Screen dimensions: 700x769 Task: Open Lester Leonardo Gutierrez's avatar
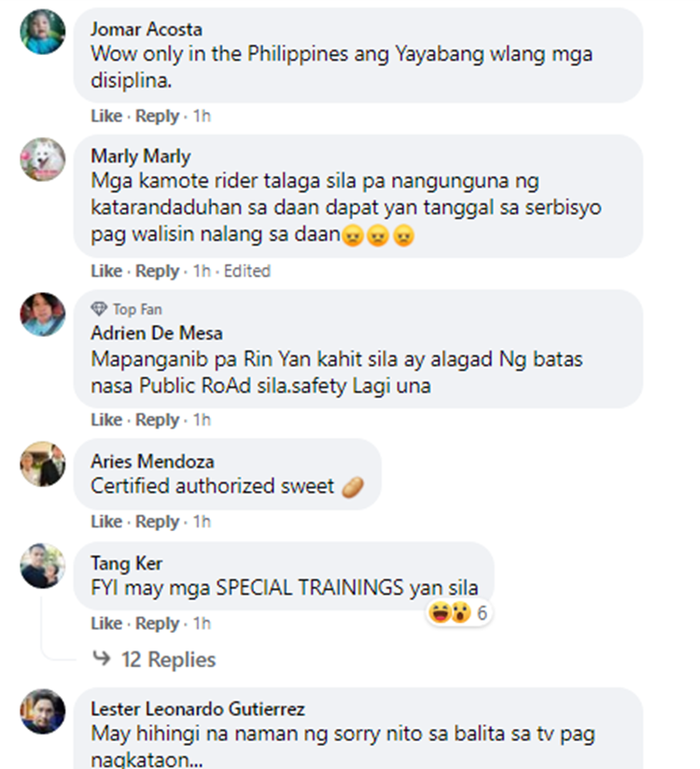tap(43, 712)
